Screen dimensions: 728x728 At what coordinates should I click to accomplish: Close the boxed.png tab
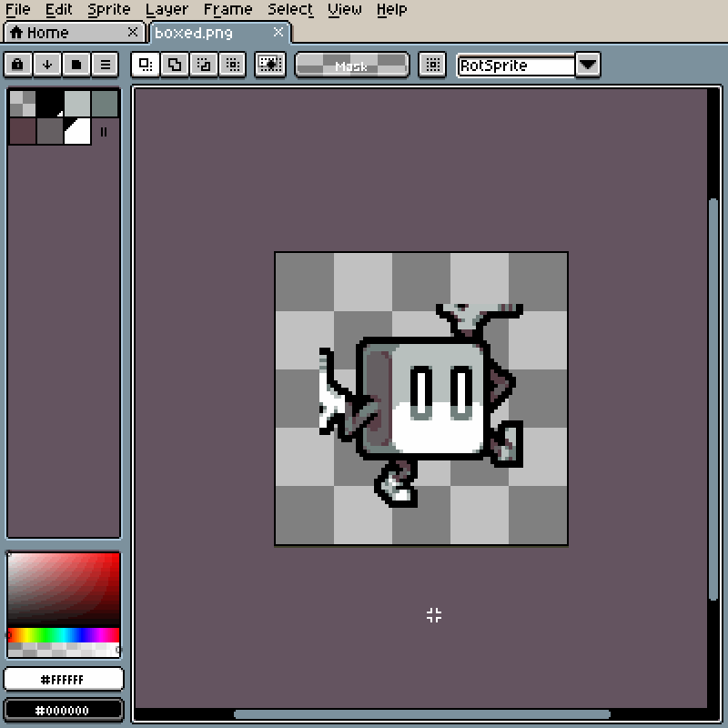(x=278, y=33)
